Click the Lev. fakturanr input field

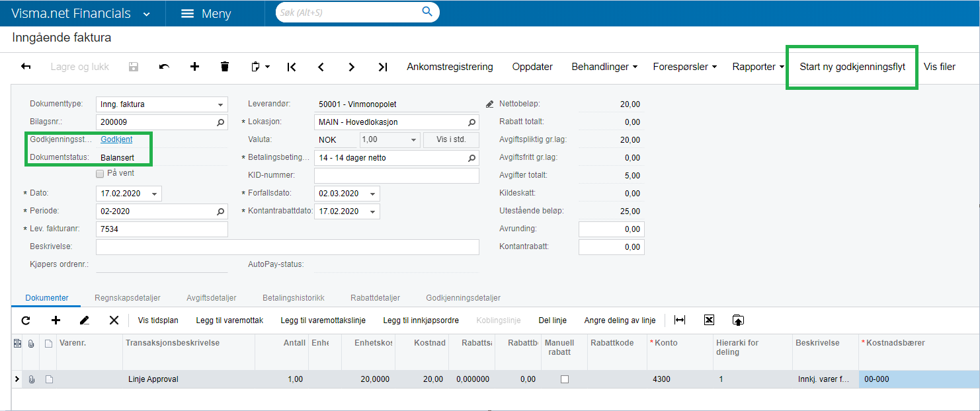click(x=162, y=229)
